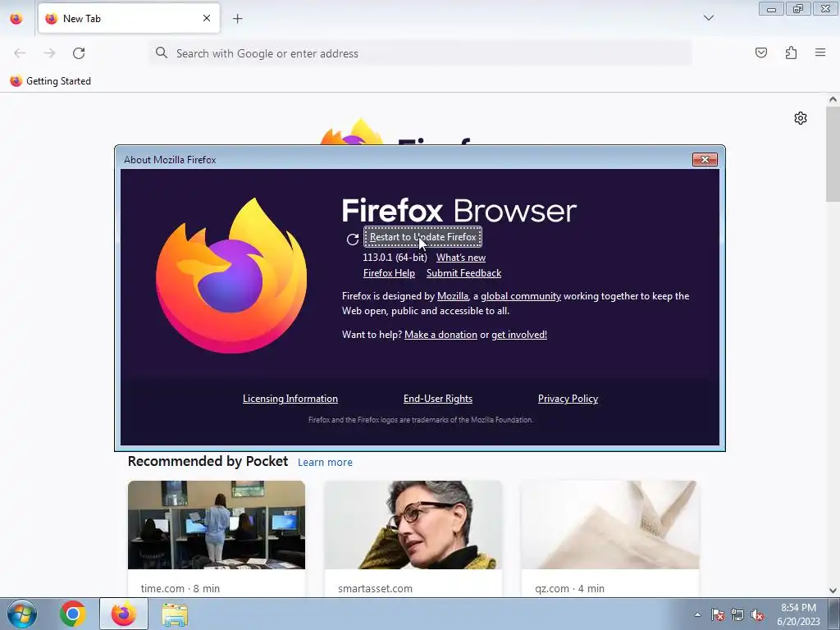The height and width of the screenshot is (630, 840).
Task: Open the taskbar clock showing 8:54 PM
Action: pos(798,614)
